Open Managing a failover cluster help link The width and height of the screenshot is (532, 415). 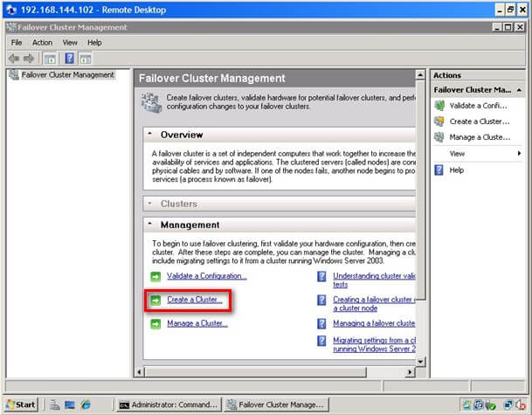pyautogui.click(x=374, y=323)
